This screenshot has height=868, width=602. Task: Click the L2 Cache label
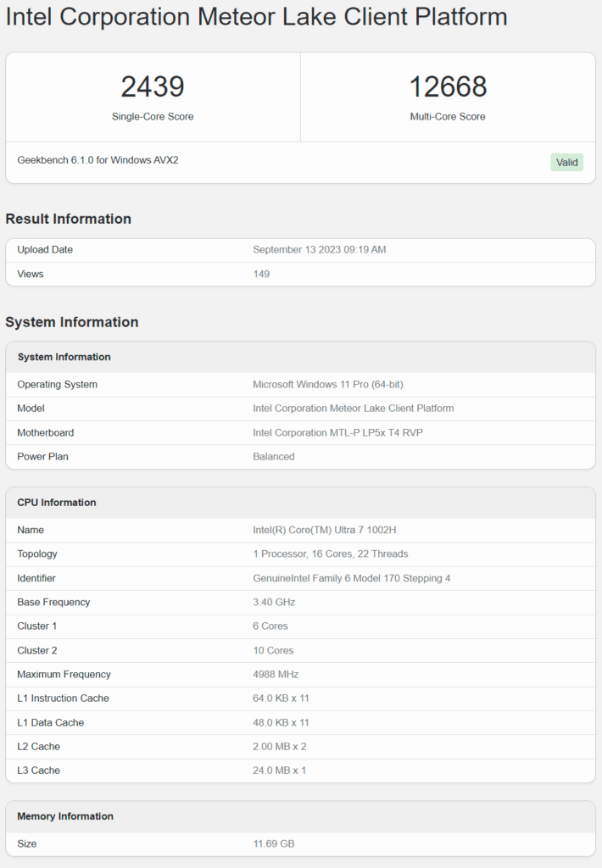pyautogui.click(x=38, y=747)
